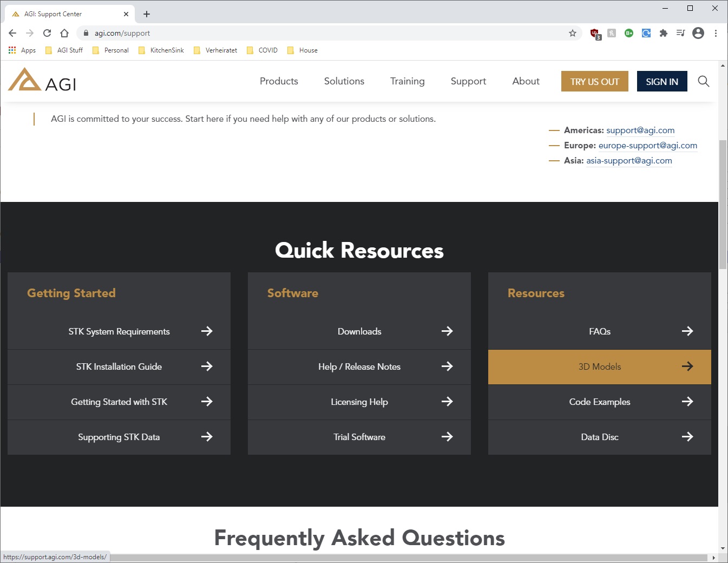Open the Extensions puzzle piece icon
This screenshot has width=728, height=563.
(x=664, y=33)
